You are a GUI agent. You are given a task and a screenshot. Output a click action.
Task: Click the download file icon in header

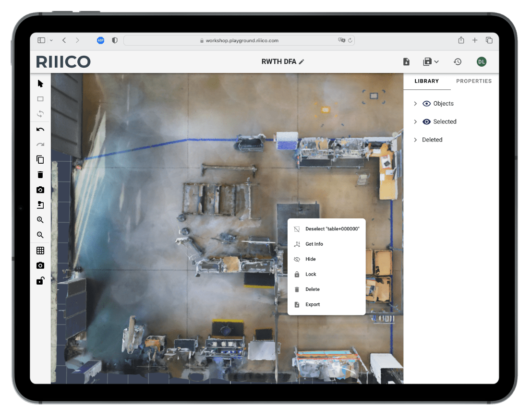(407, 62)
